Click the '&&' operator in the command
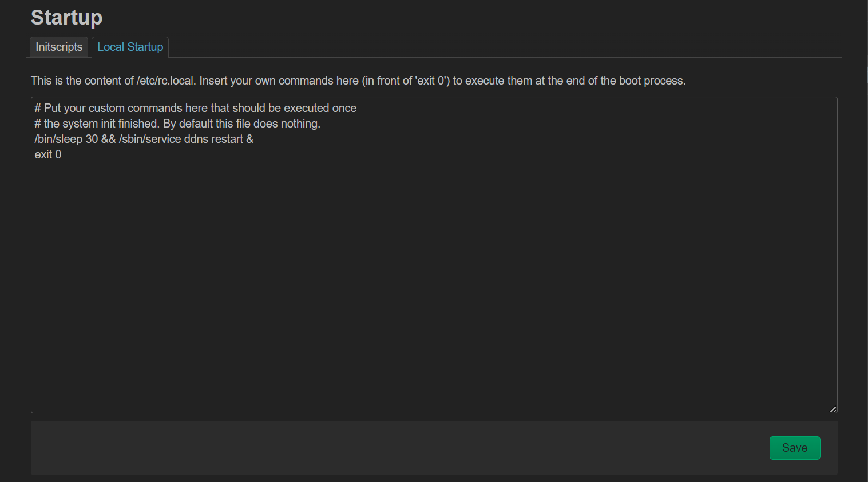The width and height of the screenshot is (868, 482). point(108,139)
